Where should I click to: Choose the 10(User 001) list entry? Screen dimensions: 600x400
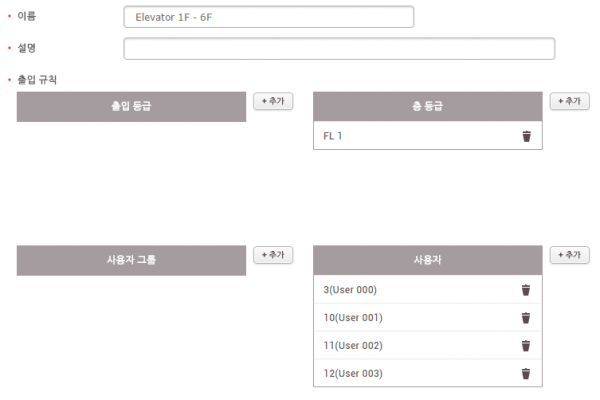point(400,318)
